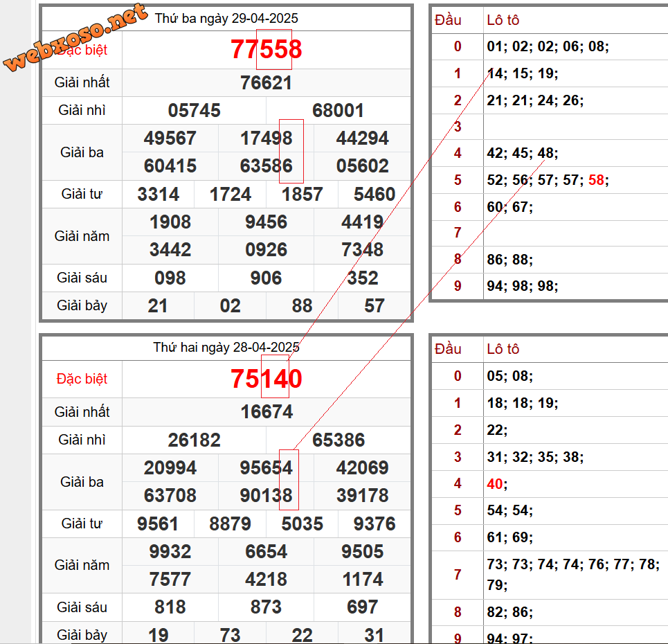The width and height of the screenshot is (668, 644).
Task: Pick the fourth prize number 5460
Action: [374, 195]
